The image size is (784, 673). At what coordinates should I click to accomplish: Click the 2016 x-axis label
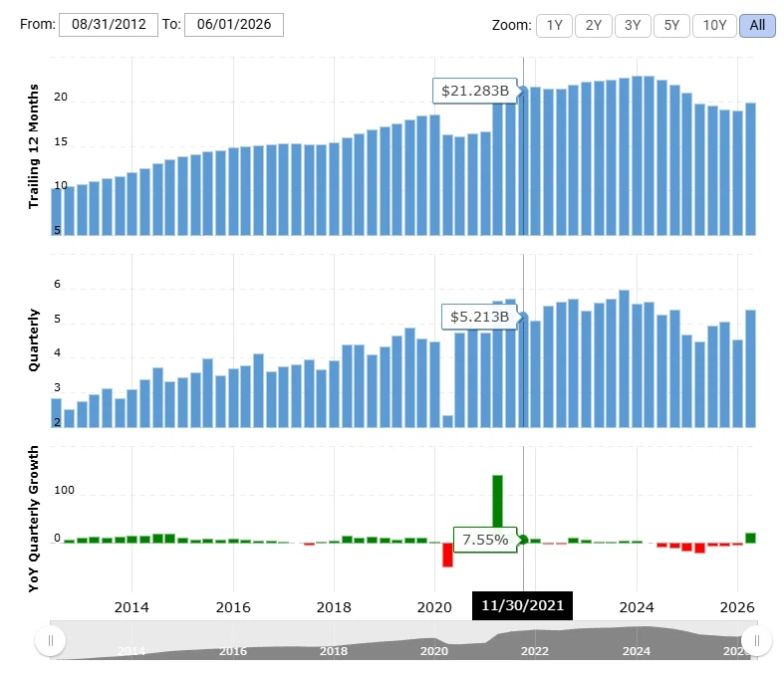[233, 607]
